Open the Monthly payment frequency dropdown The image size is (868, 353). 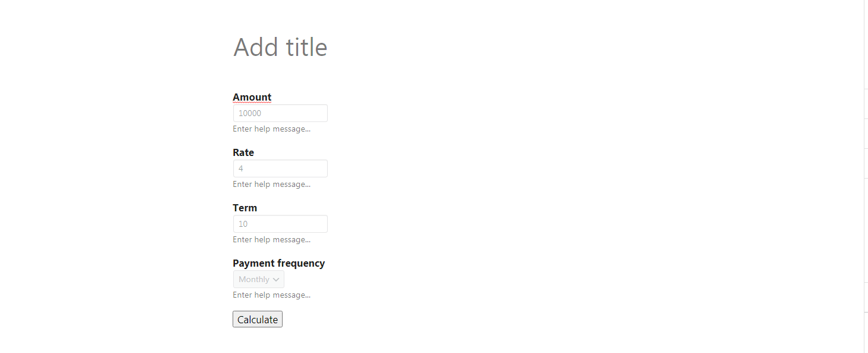pyautogui.click(x=255, y=279)
